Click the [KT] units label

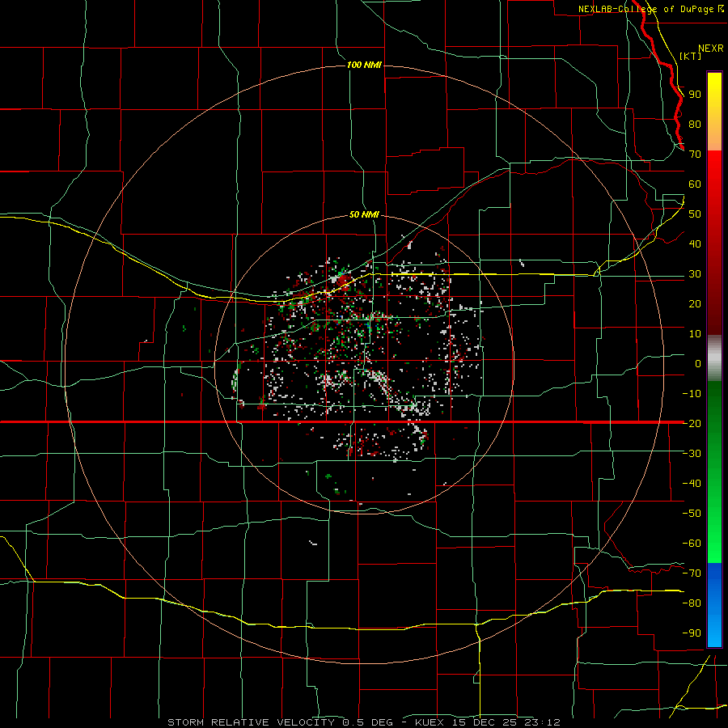tap(691, 56)
